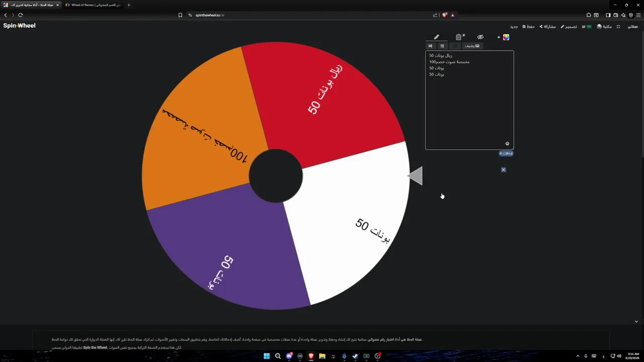Toggle the browser sidebar panel icon
Viewport: 644px width, 362px height.
[x=608, y=15]
